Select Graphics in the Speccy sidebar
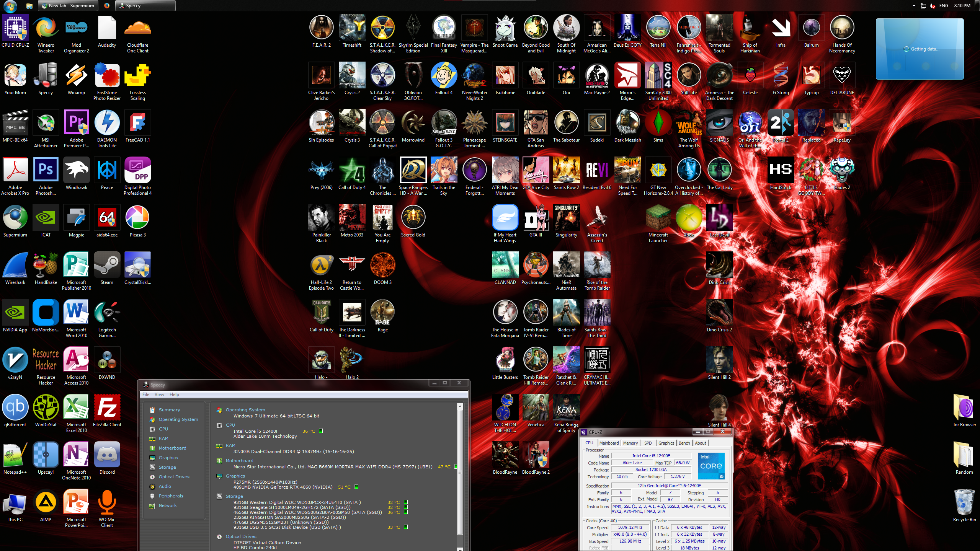Screen dimensions: 980x551 (168, 458)
